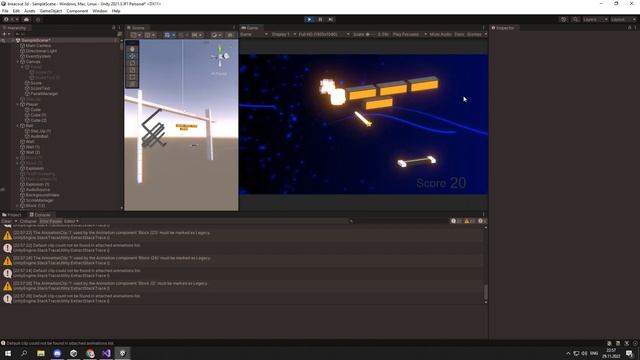Viewport: 640px width, 360px height.
Task: Toggle Mute Audio in Game view
Action: [440, 35]
